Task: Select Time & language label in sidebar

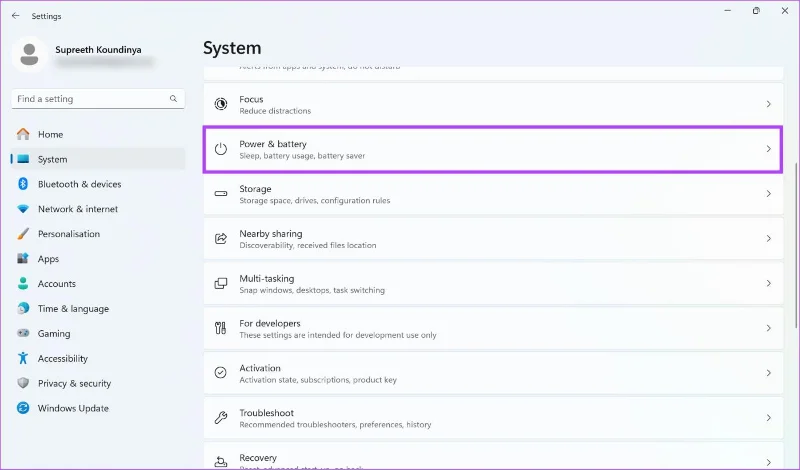Action: coord(73,309)
